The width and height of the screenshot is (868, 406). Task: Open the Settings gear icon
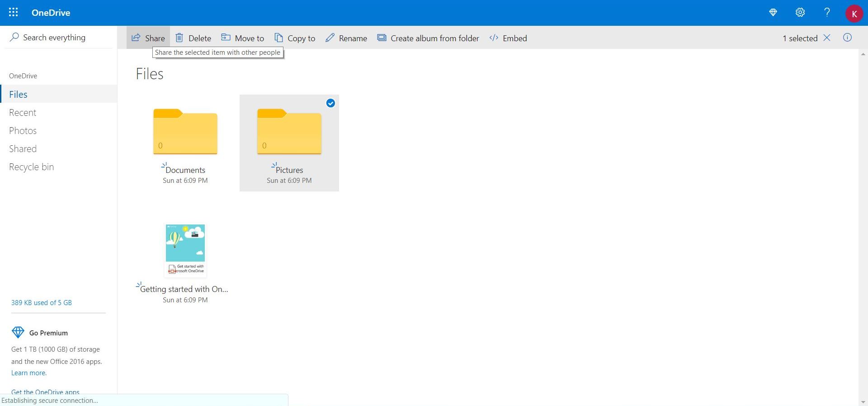(800, 13)
